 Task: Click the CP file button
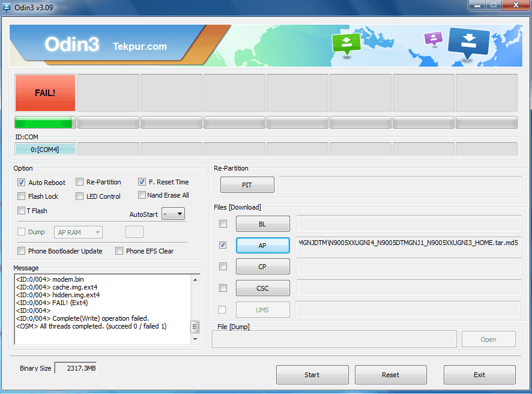262,267
